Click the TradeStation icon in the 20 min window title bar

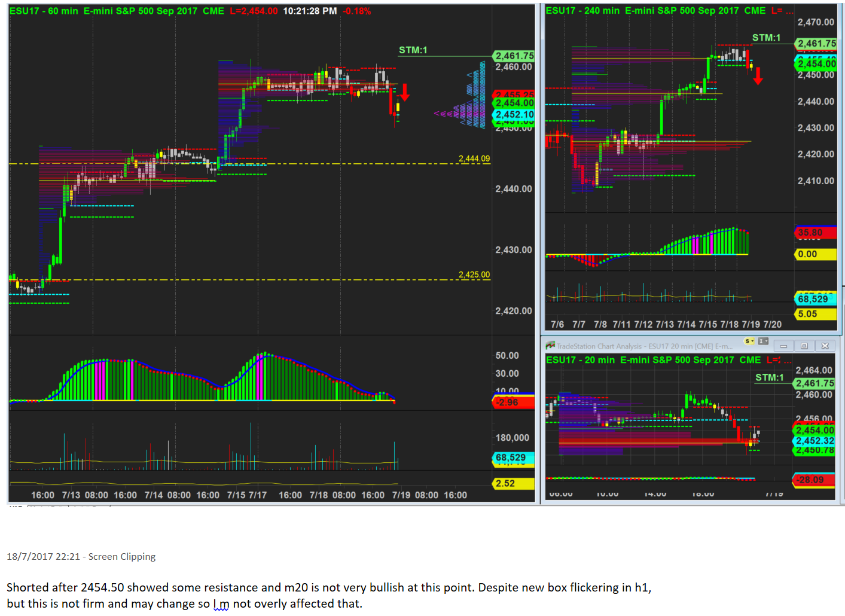tap(550, 346)
